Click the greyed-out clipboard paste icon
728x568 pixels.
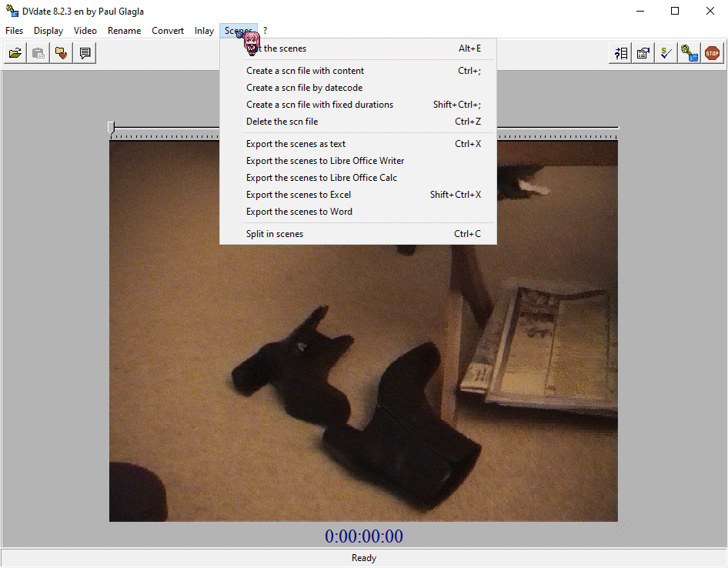click(38, 53)
